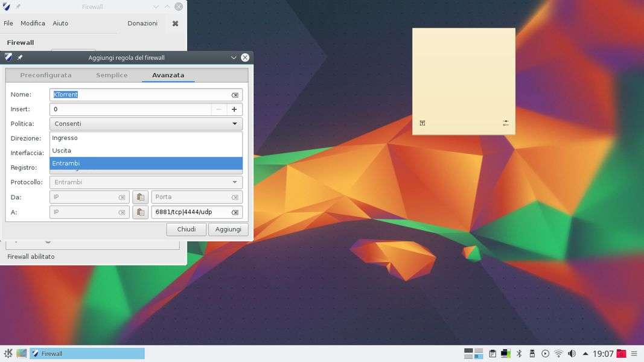The image size is (644, 362).
Task: Show hidden system tray icons
Action: click(x=585, y=354)
